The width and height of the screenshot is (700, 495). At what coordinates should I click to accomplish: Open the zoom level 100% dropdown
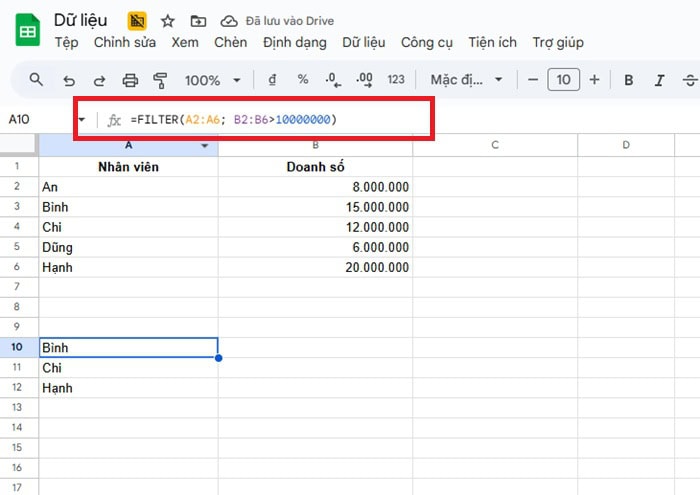click(x=213, y=80)
